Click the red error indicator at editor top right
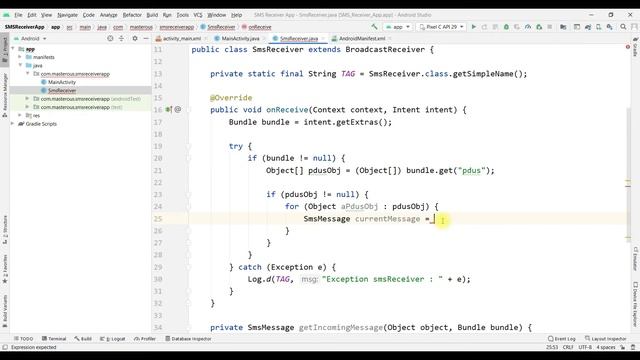 tap(628, 47)
